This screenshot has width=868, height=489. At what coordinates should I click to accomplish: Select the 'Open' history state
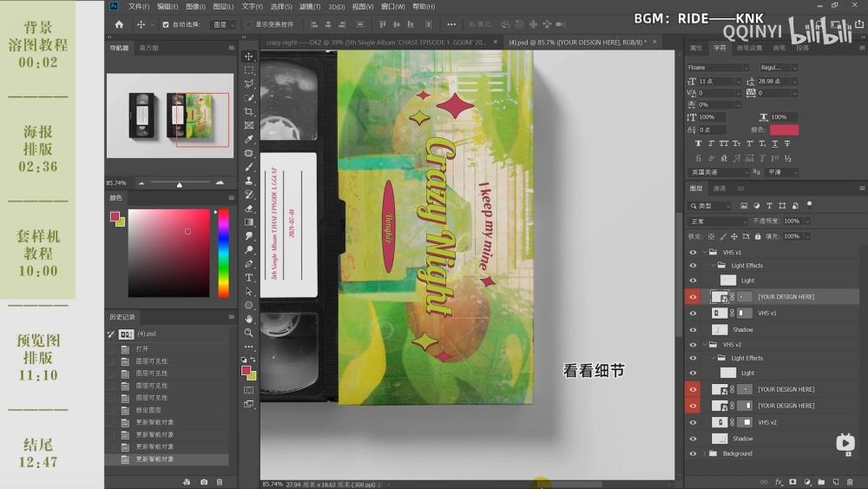point(142,349)
